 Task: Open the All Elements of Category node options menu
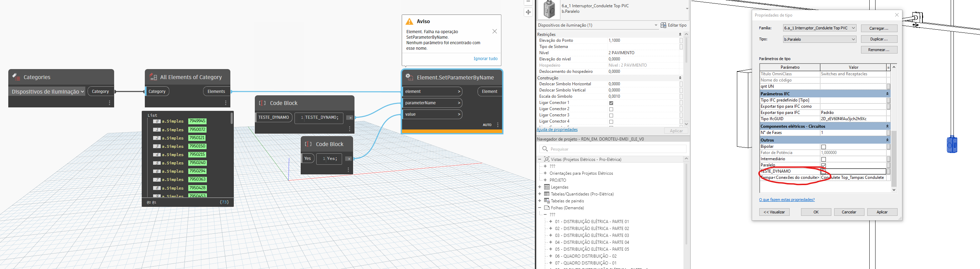point(226,103)
